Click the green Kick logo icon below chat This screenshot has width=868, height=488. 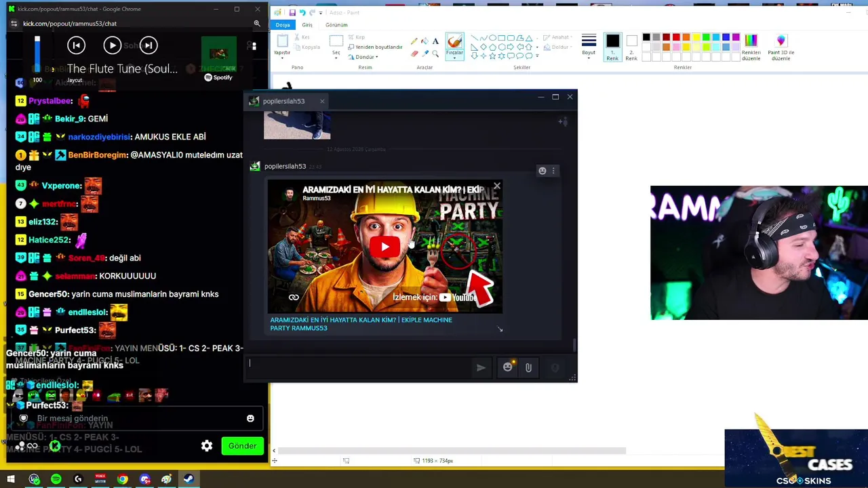coord(55,446)
